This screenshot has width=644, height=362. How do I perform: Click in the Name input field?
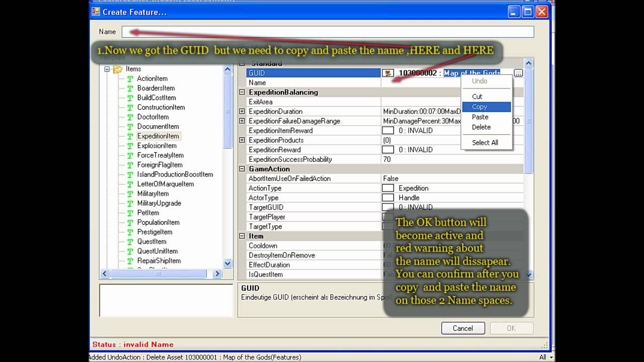[x=328, y=32]
